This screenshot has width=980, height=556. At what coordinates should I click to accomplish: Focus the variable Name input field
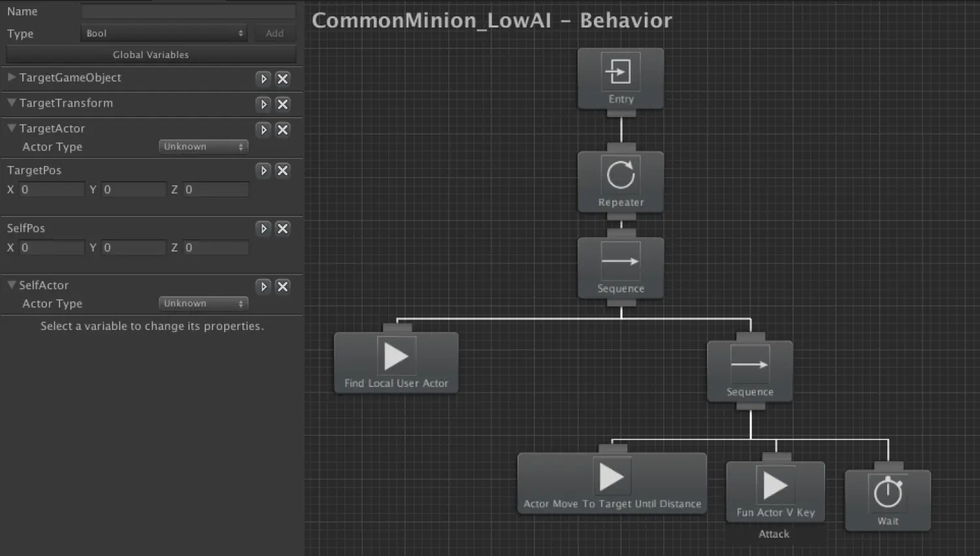pos(188,11)
